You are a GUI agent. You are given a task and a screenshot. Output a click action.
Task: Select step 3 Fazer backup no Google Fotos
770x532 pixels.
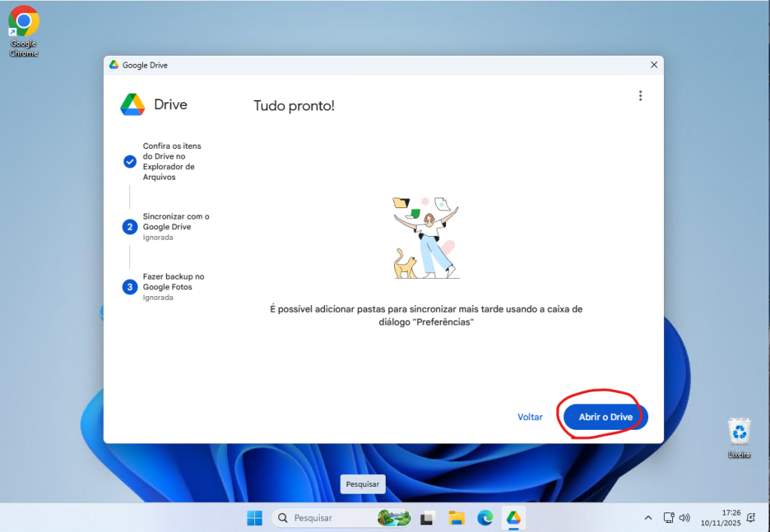point(129,286)
